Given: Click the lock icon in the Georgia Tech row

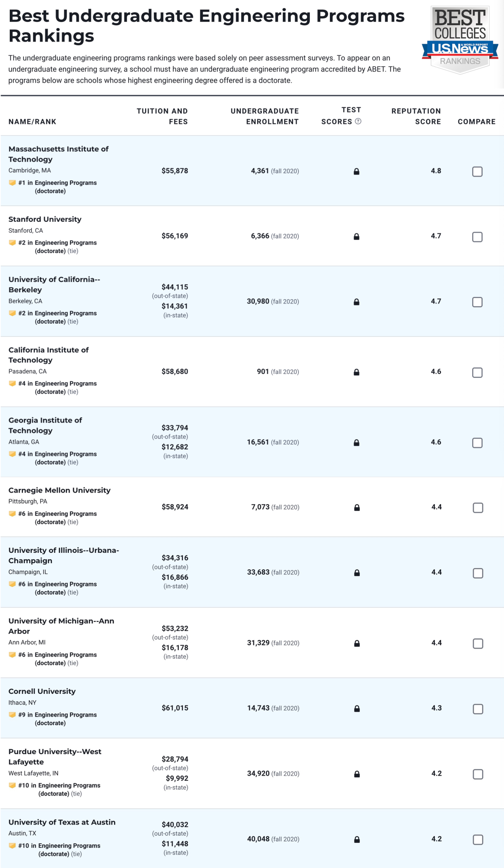Looking at the screenshot, I should [x=357, y=442].
